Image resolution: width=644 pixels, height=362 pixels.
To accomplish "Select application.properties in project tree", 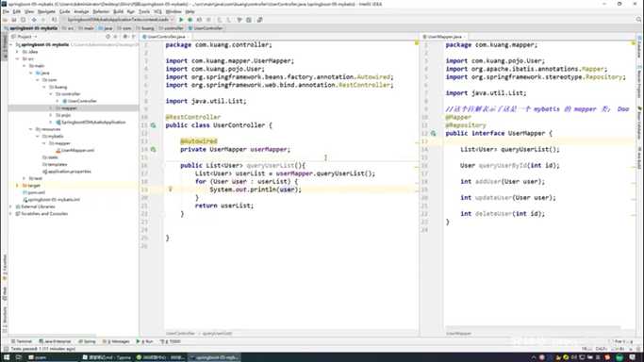I will point(67,172).
